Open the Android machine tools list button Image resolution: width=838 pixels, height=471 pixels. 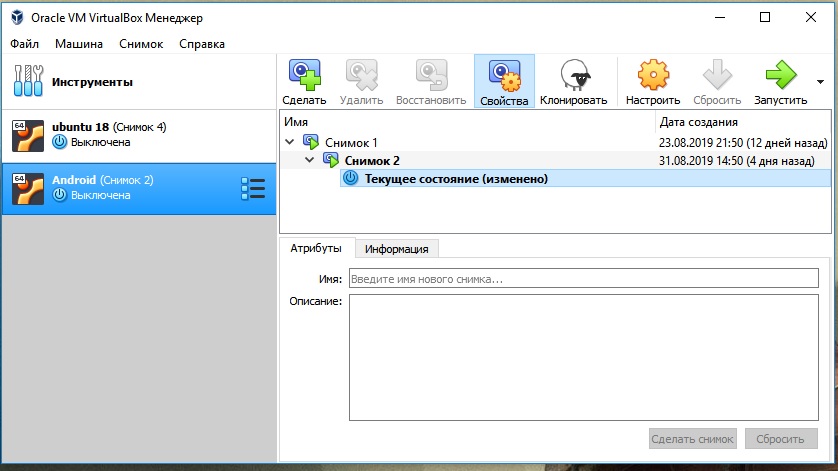pos(253,189)
